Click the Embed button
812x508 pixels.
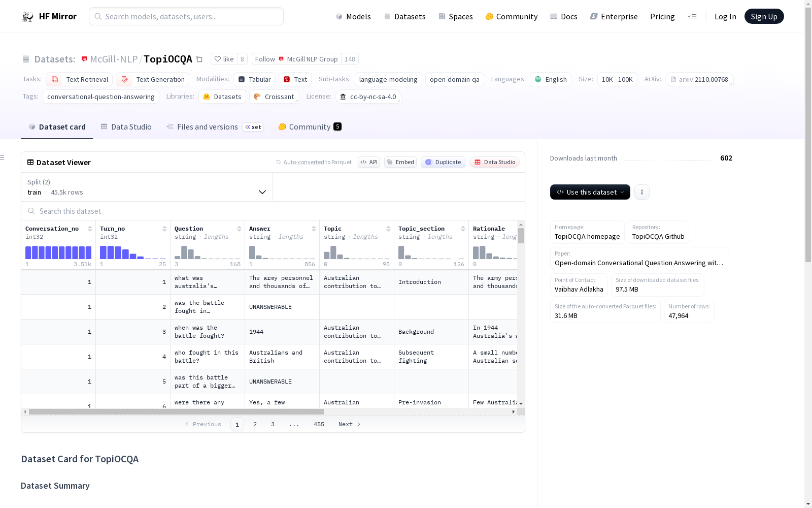[400, 162]
